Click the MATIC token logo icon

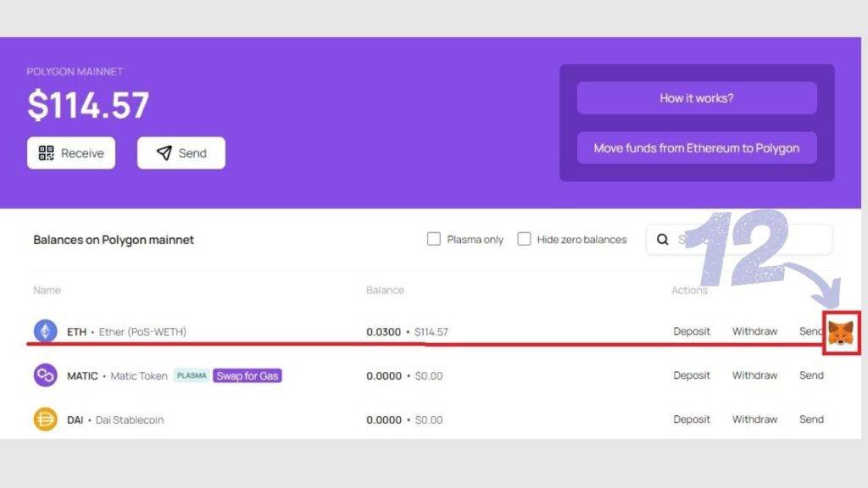pos(46,375)
